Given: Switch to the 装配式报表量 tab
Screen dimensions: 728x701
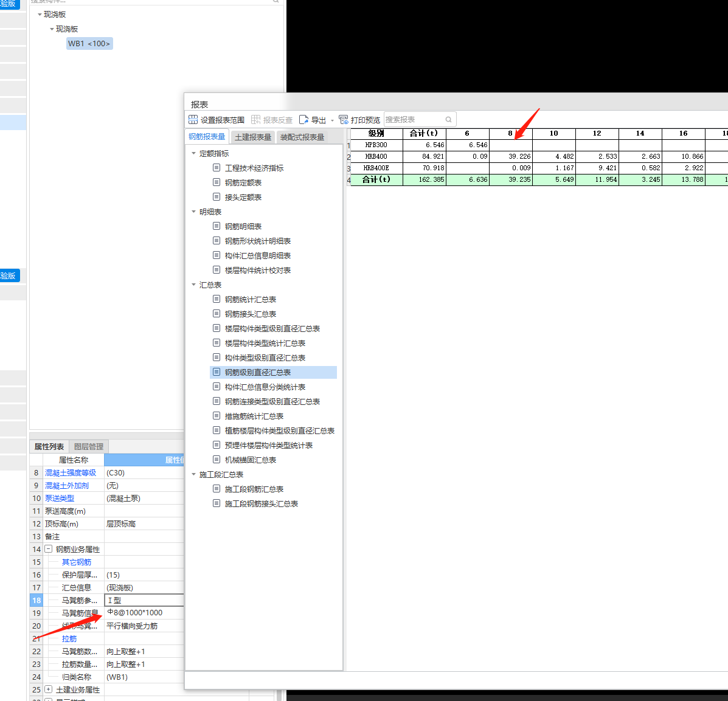Looking at the screenshot, I should pos(302,137).
